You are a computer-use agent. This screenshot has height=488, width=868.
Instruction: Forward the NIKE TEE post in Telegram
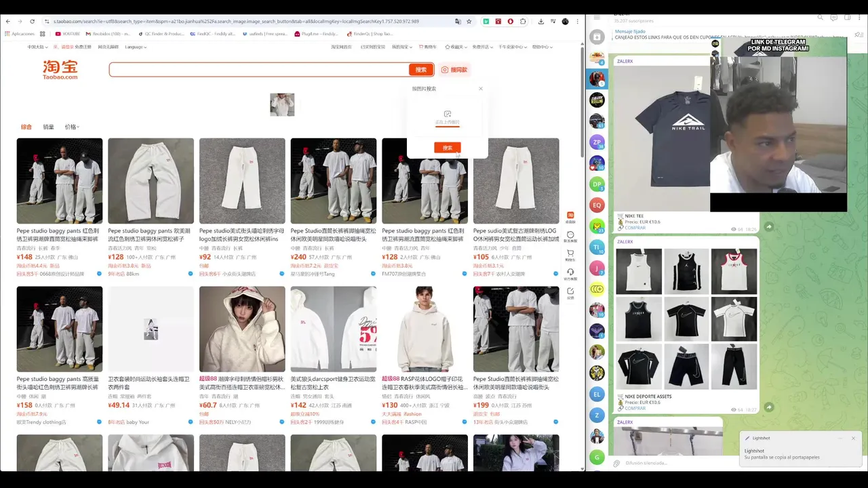coord(768,226)
